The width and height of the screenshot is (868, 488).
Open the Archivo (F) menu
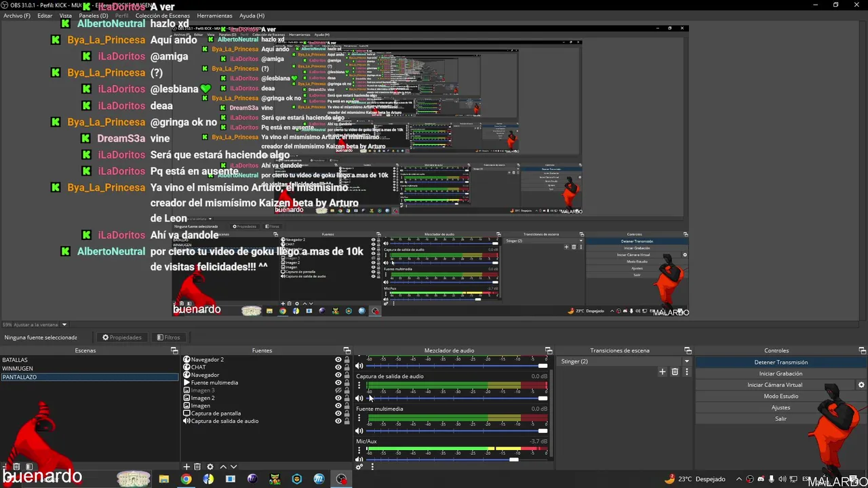(x=17, y=16)
